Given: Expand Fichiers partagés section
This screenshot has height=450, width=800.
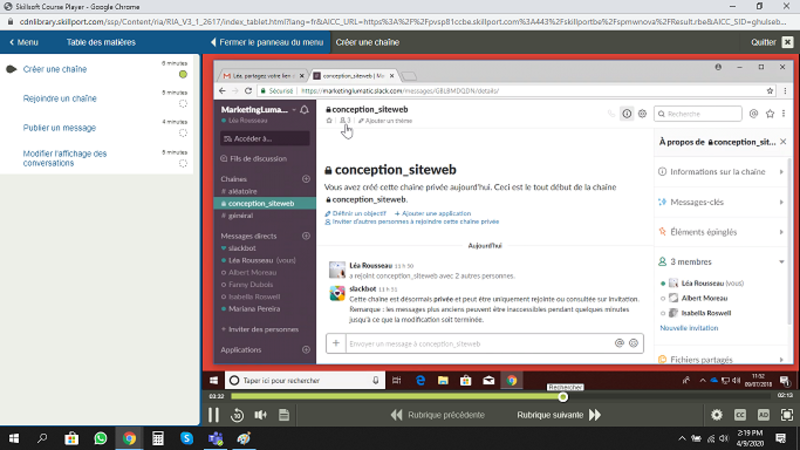Looking at the screenshot, I should click(721, 359).
